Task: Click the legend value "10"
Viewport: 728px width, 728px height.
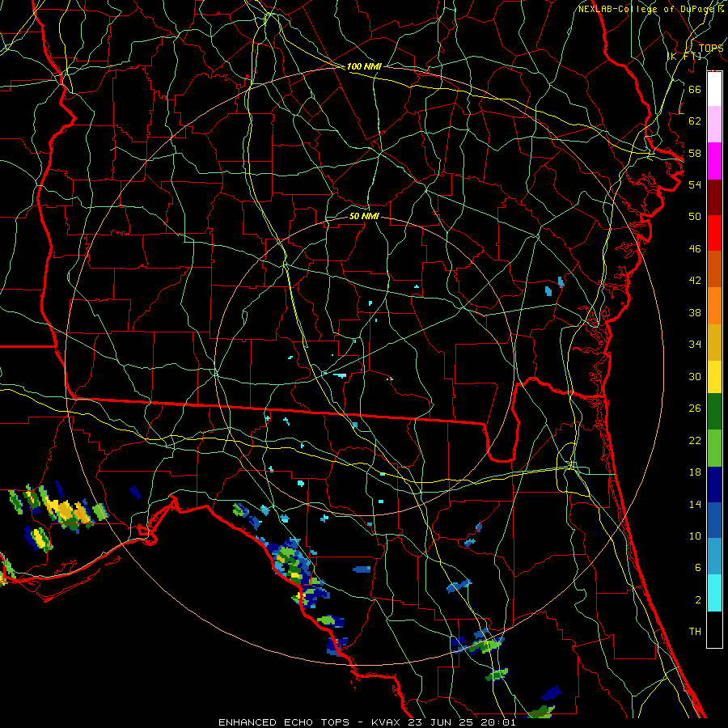Action: [x=695, y=535]
